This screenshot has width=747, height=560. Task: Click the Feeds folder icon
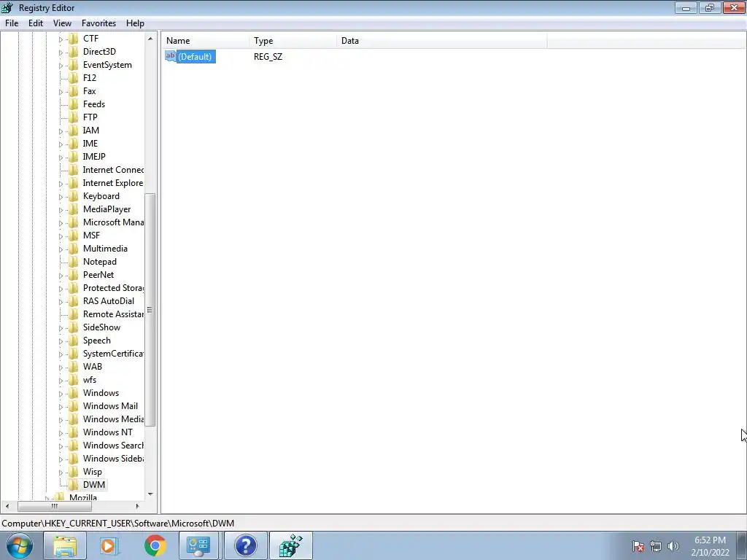[74, 104]
